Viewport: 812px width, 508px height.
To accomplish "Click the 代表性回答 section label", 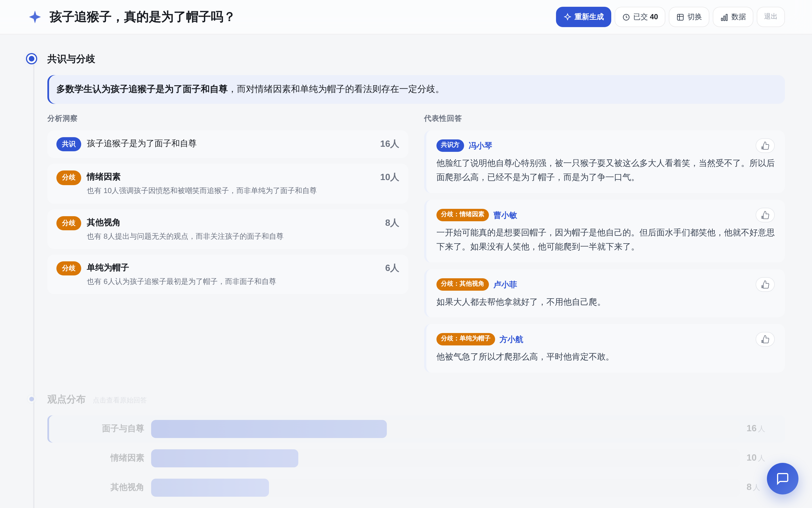I will (443, 118).
